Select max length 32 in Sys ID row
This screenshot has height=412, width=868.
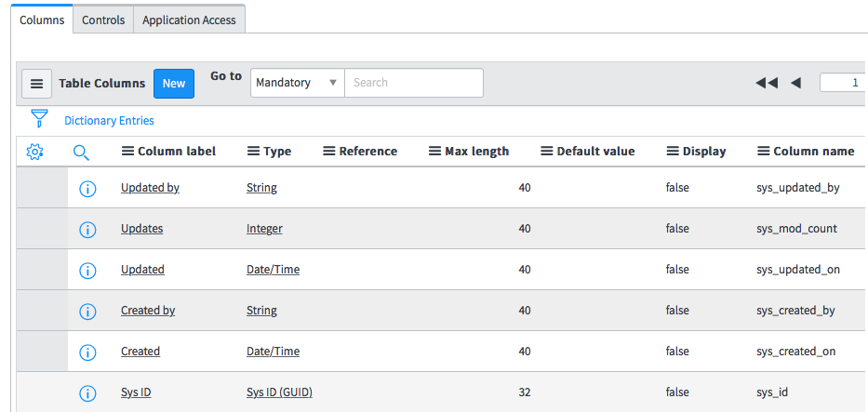pyautogui.click(x=525, y=392)
